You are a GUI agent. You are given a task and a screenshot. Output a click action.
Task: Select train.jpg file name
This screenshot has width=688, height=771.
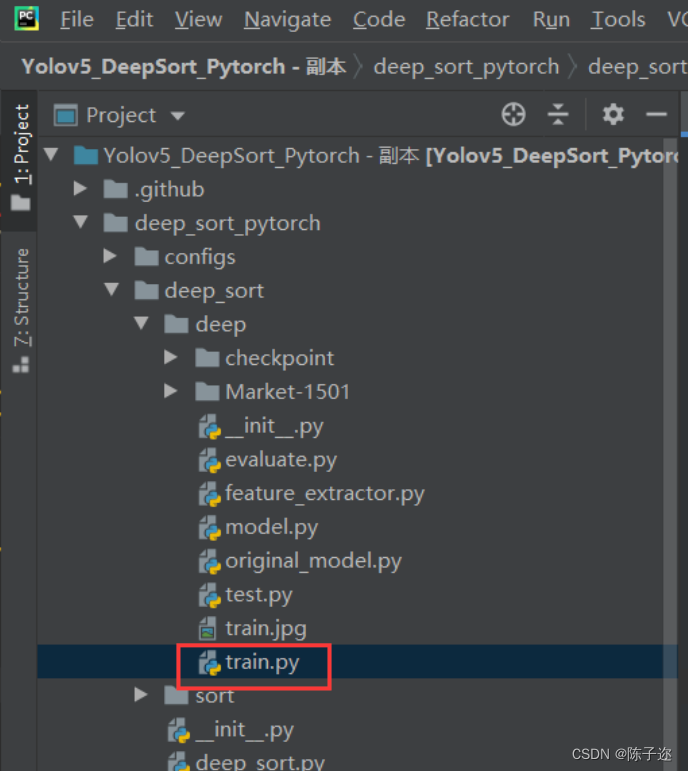[x=266, y=629]
